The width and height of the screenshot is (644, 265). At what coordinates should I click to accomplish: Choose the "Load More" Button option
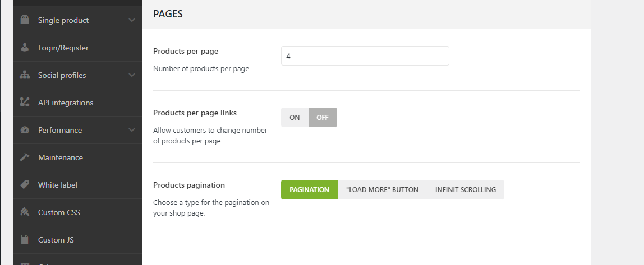382,190
